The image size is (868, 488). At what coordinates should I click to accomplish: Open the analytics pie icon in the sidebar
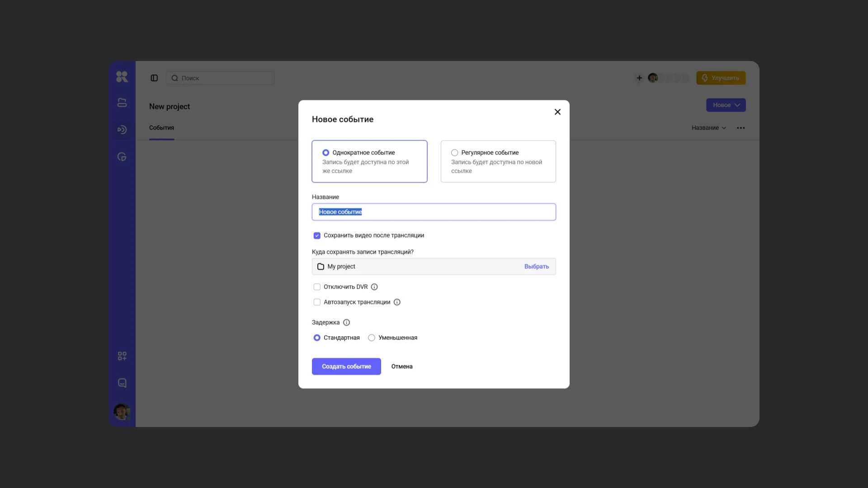[x=122, y=157]
